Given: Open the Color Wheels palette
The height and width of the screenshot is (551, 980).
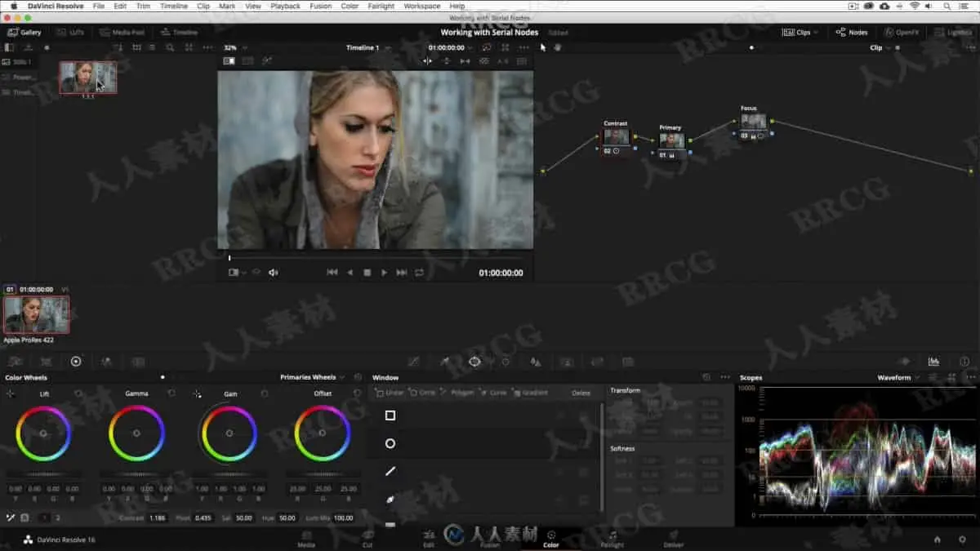Looking at the screenshot, I should click(x=76, y=361).
